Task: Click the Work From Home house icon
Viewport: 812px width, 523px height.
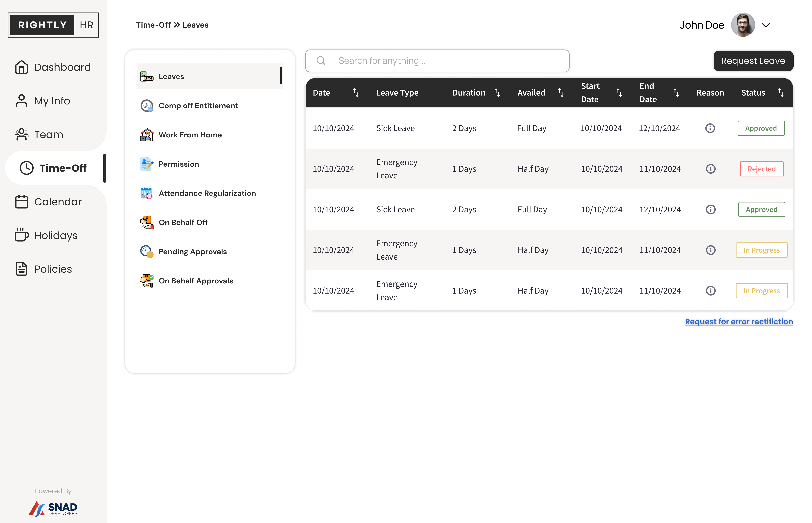Action: pyautogui.click(x=147, y=135)
